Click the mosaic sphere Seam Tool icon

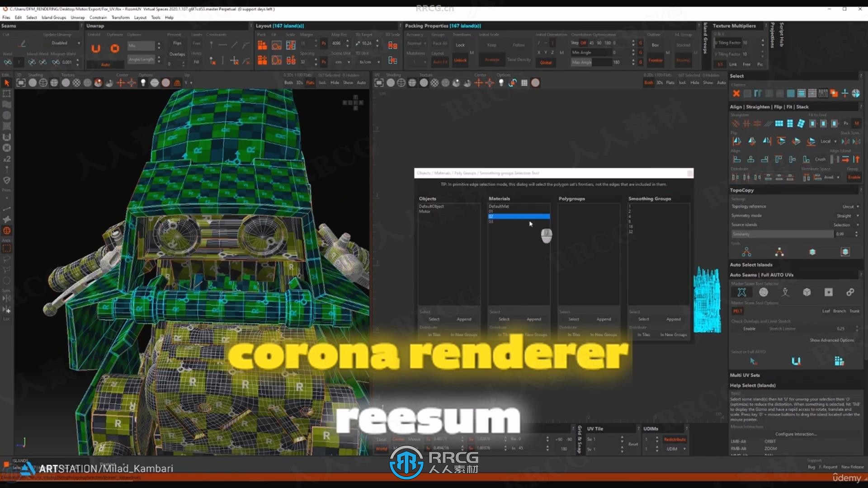pos(764,292)
